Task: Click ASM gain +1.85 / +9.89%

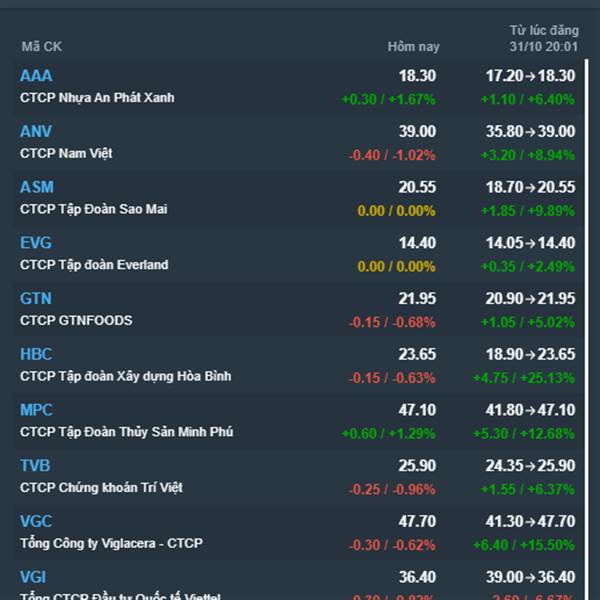Action: pos(528,211)
